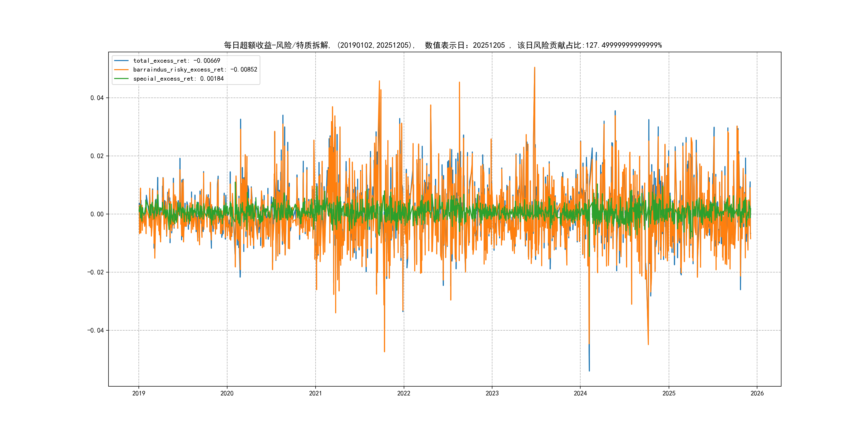Click the orange barraindus_risky_excess_ret legend line
The height and width of the screenshot is (434, 868).
[121, 69]
